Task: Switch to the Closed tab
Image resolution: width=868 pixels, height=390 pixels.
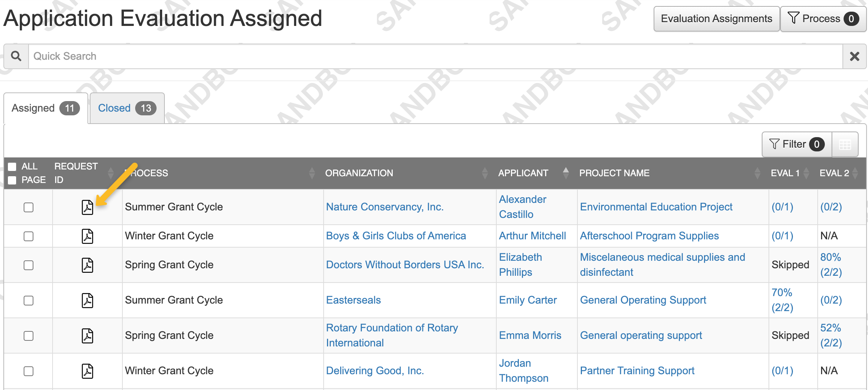Action: point(126,108)
